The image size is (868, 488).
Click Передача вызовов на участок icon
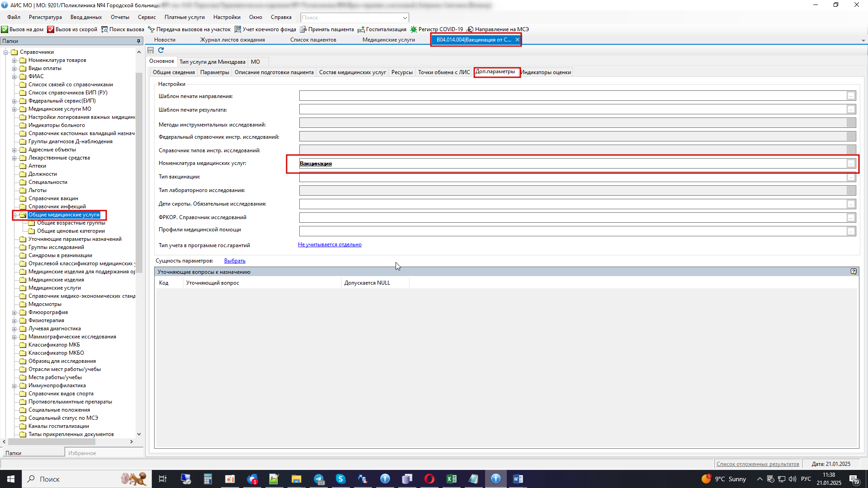click(x=151, y=29)
